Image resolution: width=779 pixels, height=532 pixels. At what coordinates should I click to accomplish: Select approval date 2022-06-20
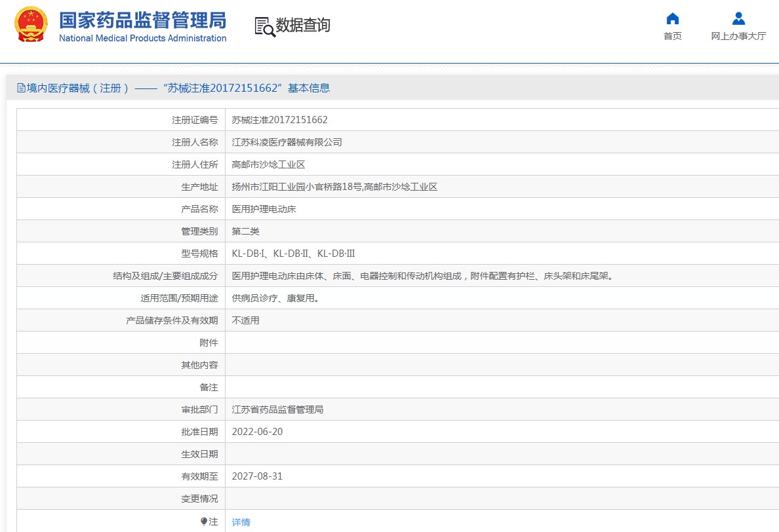(257, 432)
